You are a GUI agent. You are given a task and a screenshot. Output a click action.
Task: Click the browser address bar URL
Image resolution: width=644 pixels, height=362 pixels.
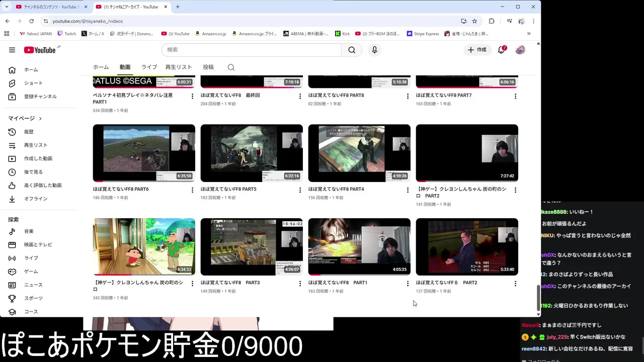tap(88, 21)
